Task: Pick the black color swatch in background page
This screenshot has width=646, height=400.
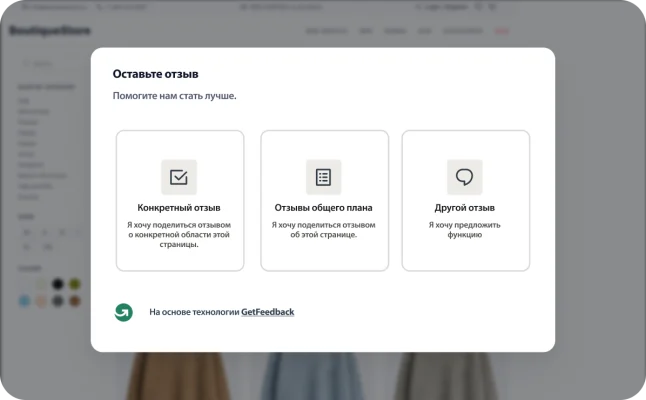Action: [x=58, y=284]
